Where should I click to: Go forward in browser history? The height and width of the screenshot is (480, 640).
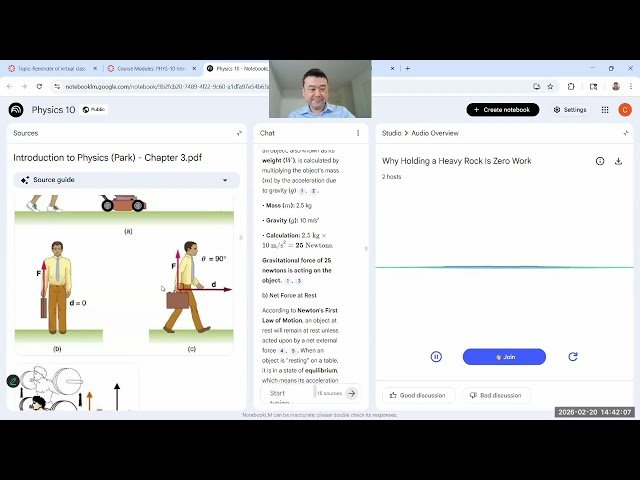(24, 87)
